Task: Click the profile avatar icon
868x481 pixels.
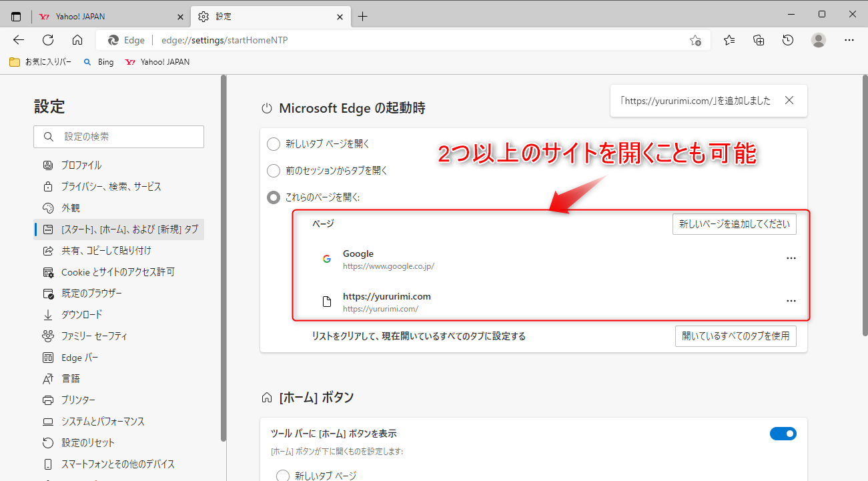Action: (x=819, y=40)
